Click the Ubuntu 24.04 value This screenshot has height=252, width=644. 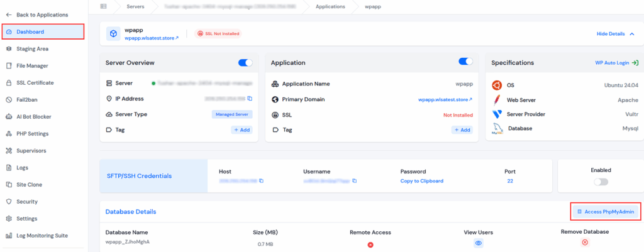[621, 85]
